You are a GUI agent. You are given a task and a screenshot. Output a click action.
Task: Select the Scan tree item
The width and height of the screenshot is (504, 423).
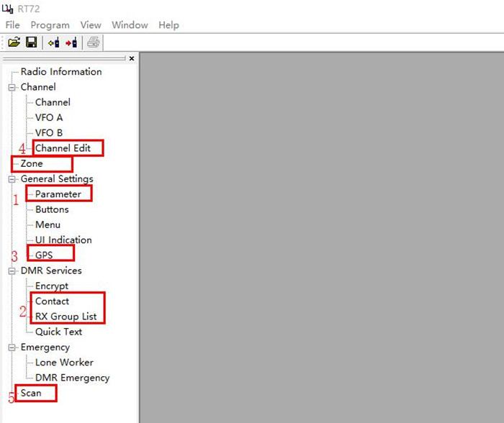(31, 394)
